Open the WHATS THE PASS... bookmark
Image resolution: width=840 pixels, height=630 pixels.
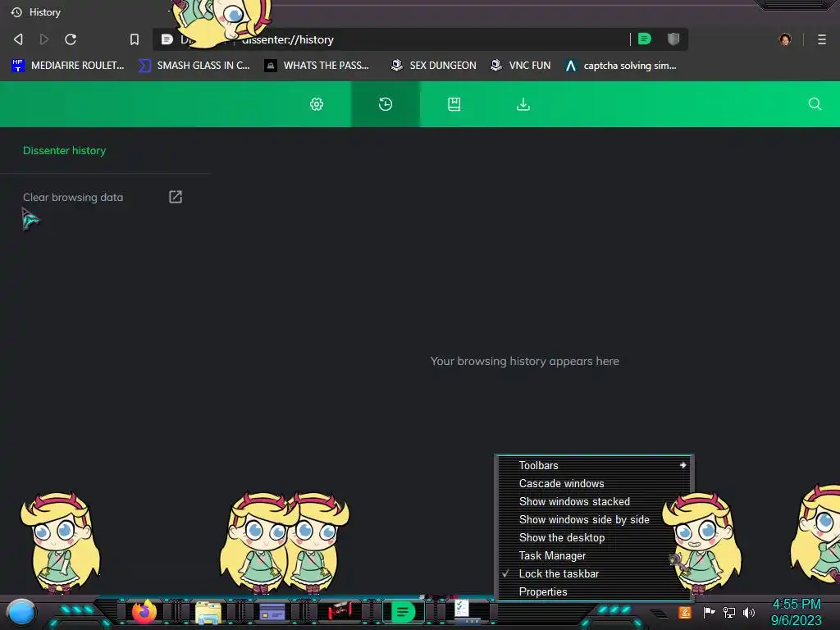[x=317, y=66]
